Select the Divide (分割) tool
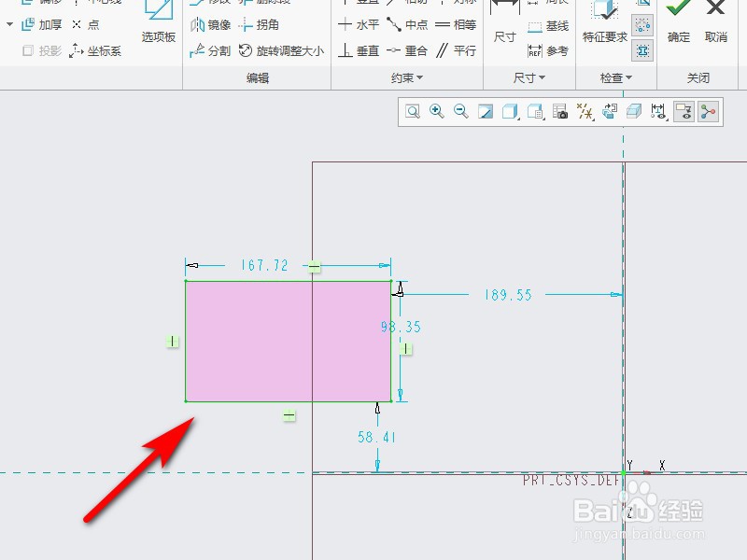This screenshot has height=560, width=747. click(x=210, y=51)
